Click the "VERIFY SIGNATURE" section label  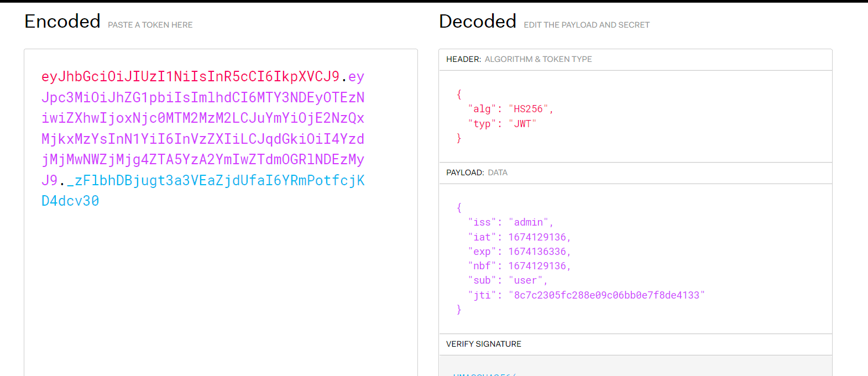[484, 344]
